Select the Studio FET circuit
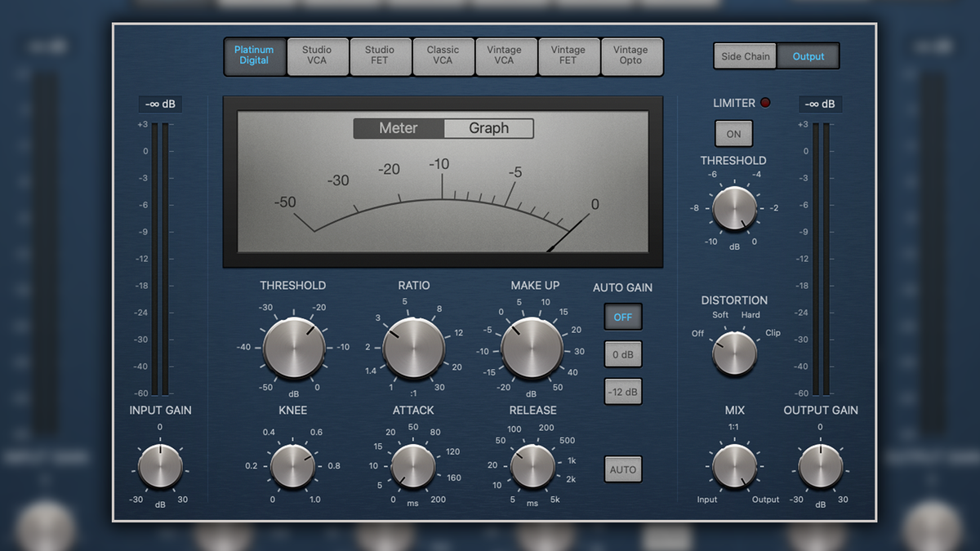 (x=381, y=56)
